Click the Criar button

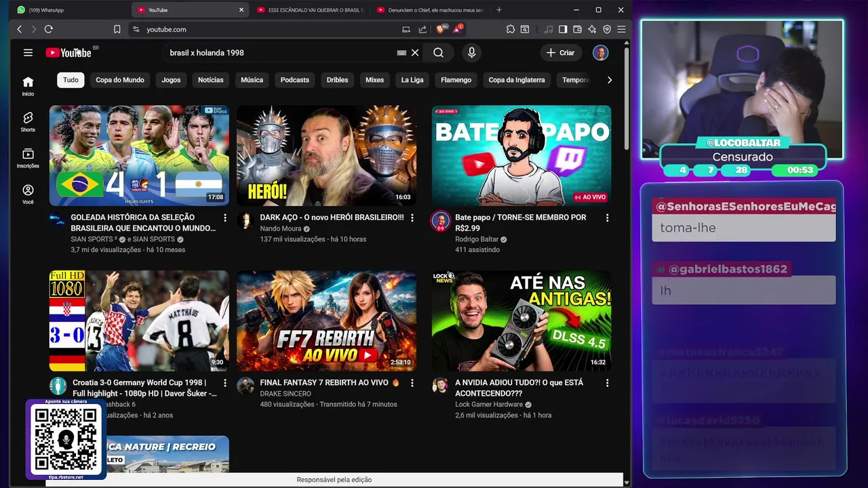(560, 52)
